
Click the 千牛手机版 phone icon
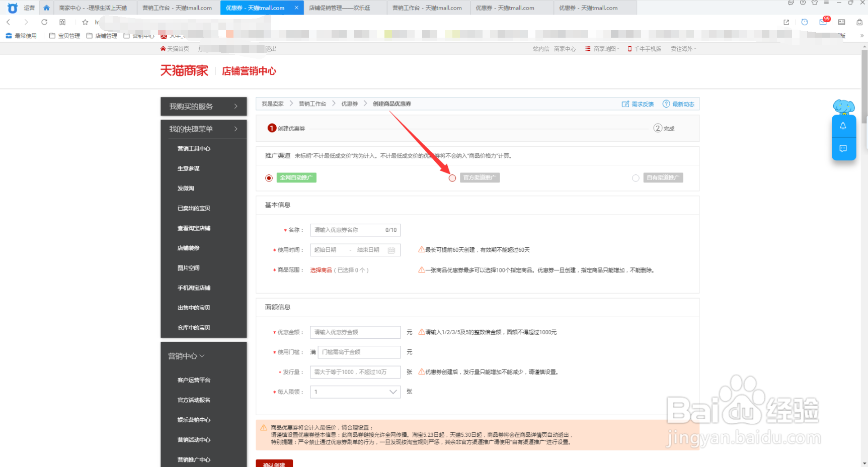[629, 49]
